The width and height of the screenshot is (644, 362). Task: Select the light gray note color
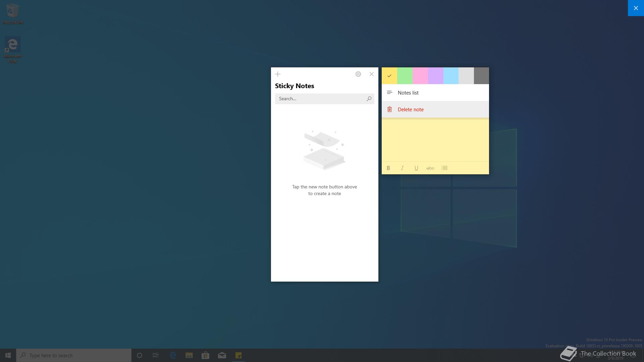[x=466, y=76]
